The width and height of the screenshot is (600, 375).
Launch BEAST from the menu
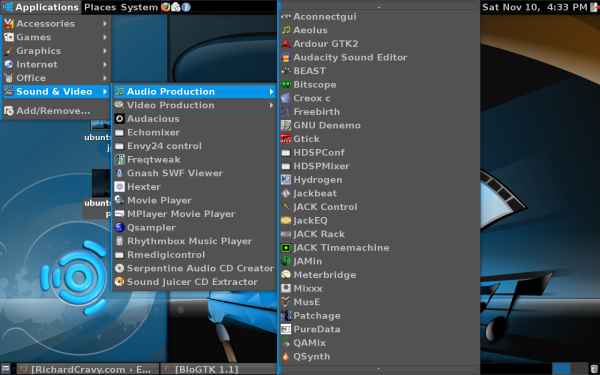point(379,71)
